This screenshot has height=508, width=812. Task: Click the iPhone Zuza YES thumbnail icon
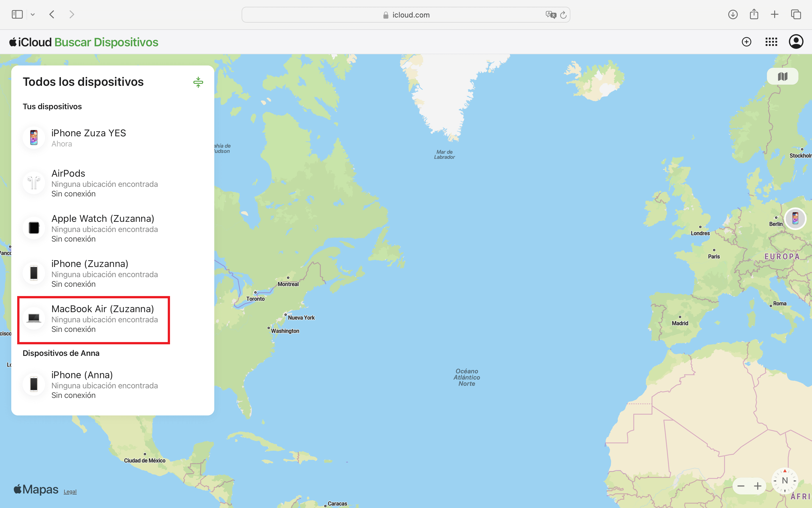[34, 138]
